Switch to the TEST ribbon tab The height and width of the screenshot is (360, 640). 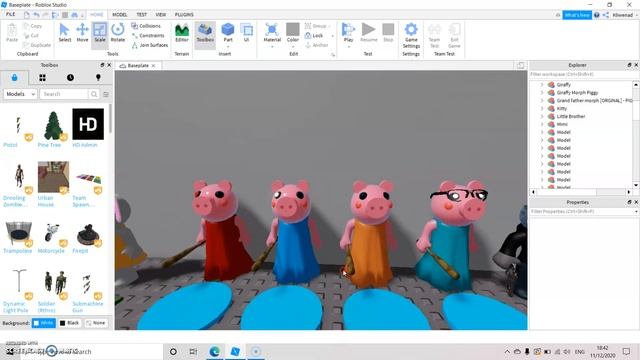(142, 15)
